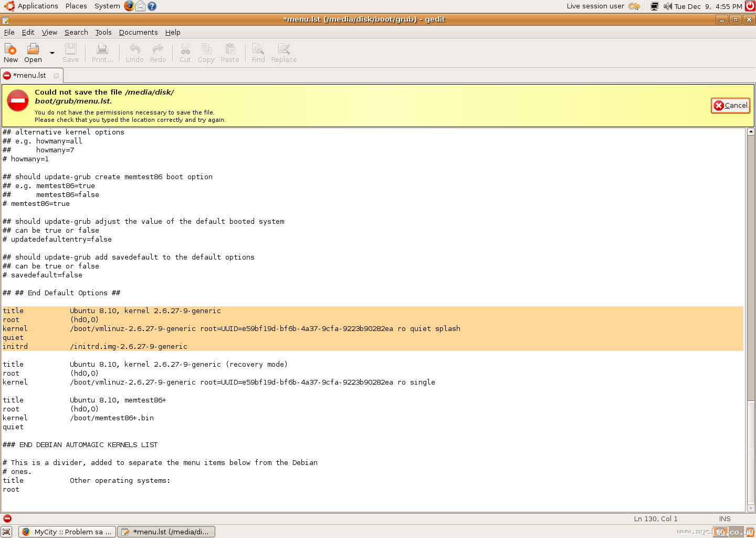Screen dimensions: 756x538
Task: Click the Ln 130, Col 1 status text
Action: (656, 519)
